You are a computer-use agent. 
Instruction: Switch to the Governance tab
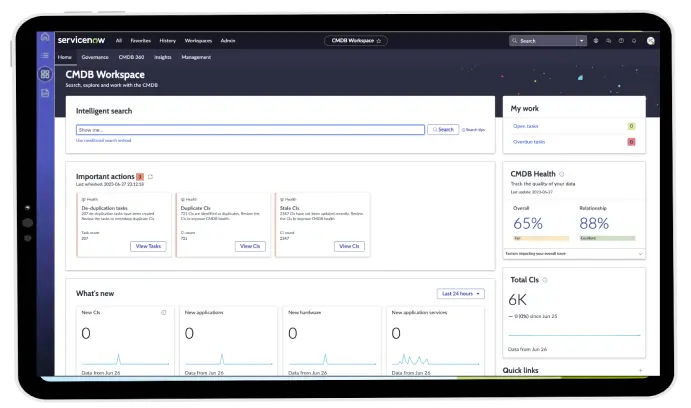pyautogui.click(x=95, y=57)
